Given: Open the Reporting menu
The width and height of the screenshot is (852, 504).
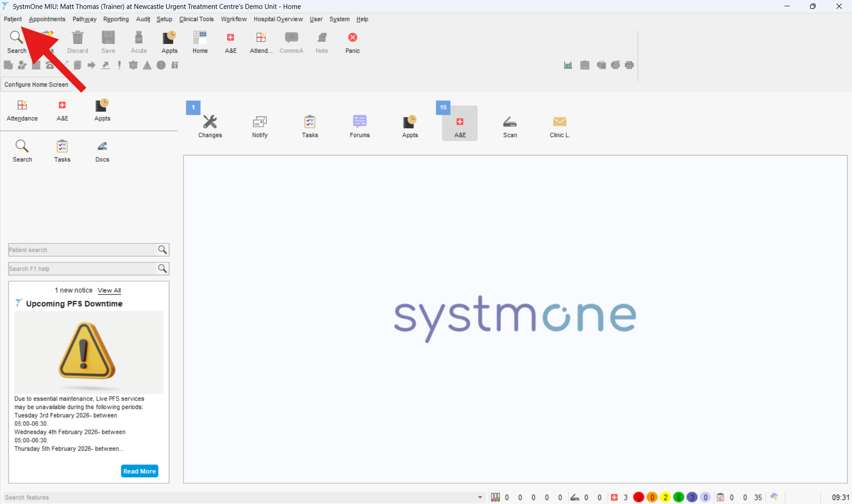Looking at the screenshot, I should click(116, 19).
